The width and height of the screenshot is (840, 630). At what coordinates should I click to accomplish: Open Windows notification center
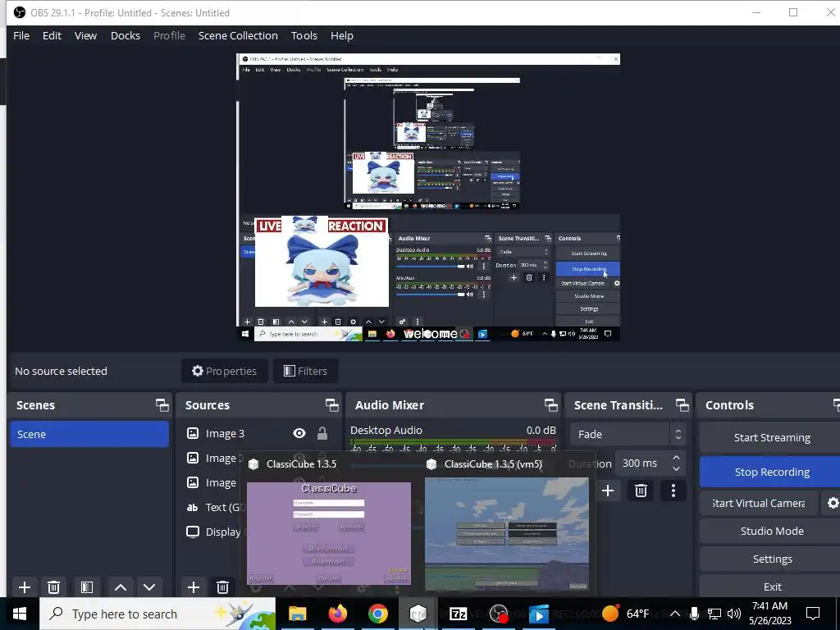(x=813, y=614)
